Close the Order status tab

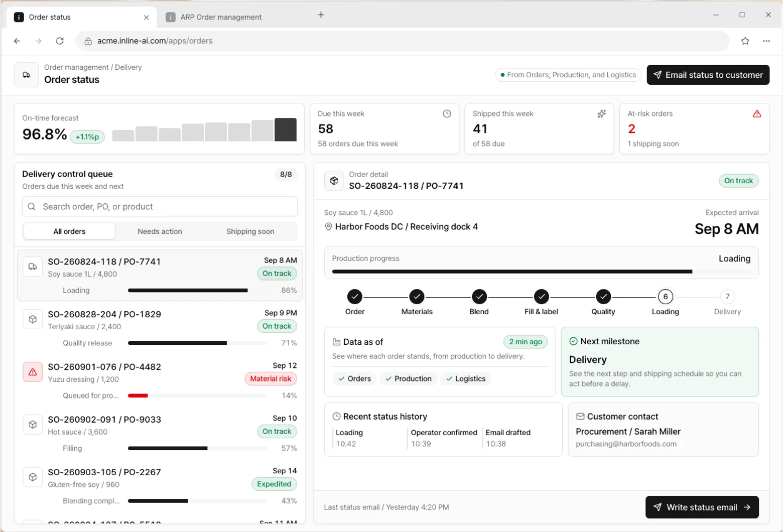pos(146,17)
